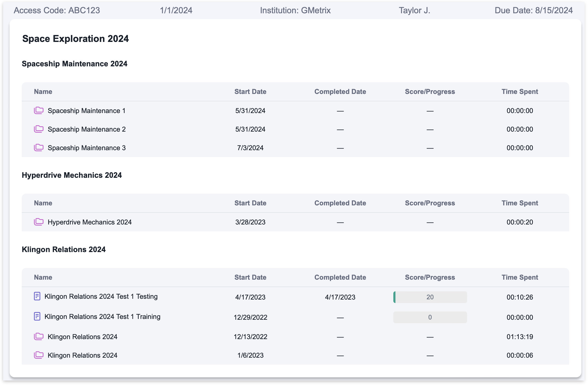The image size is (588, 385).
Task: Click document icon for Test 1 Training
Action: [x=37, y=316]
